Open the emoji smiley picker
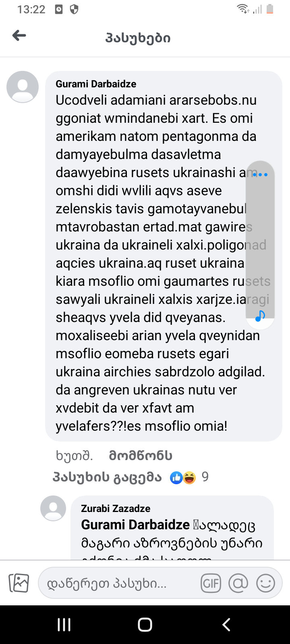 pyautogui.click(x=266, y=583)
